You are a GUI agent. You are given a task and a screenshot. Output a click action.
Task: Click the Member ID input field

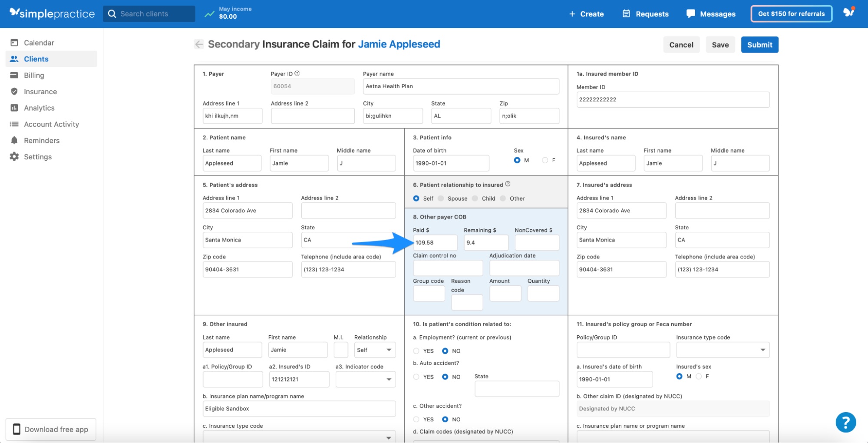tap(673, 99)
